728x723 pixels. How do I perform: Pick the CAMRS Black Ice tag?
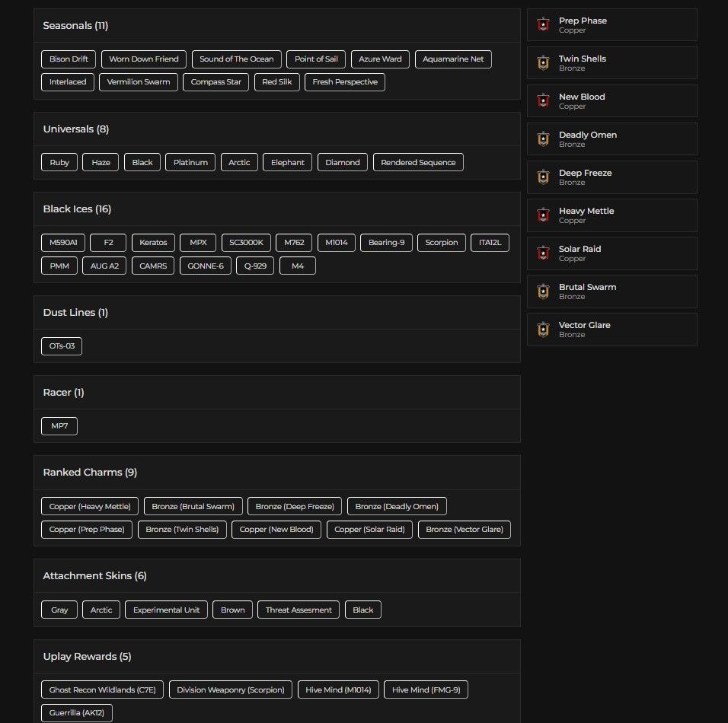pyautogui.click(x=153, y=266)
